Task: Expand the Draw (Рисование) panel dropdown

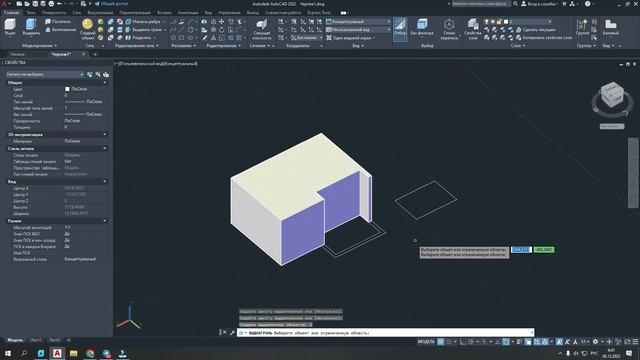Action: (x=183, y=46)
